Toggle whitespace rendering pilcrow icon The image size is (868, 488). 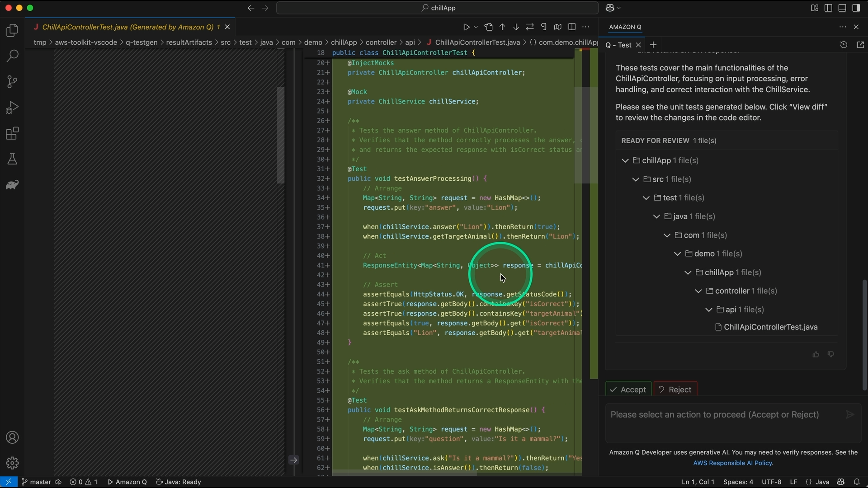pyautogui.click(x=543, y=27)
